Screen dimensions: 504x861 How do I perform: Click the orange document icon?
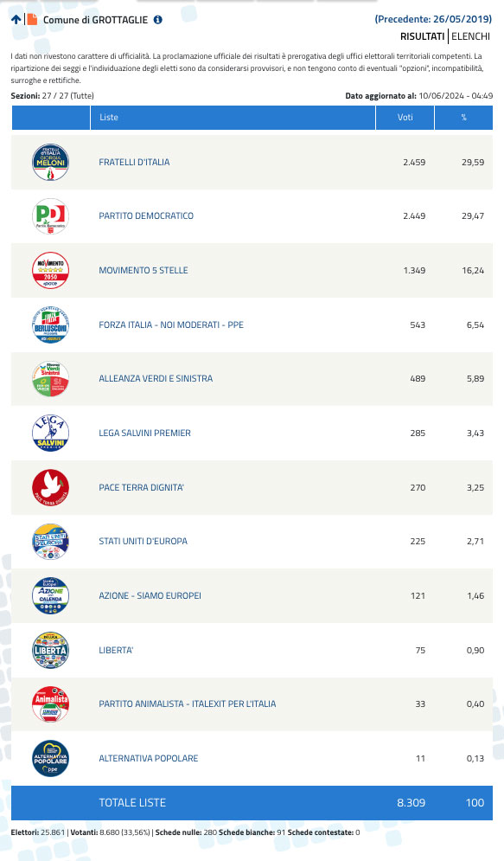[x=32, y=20]
